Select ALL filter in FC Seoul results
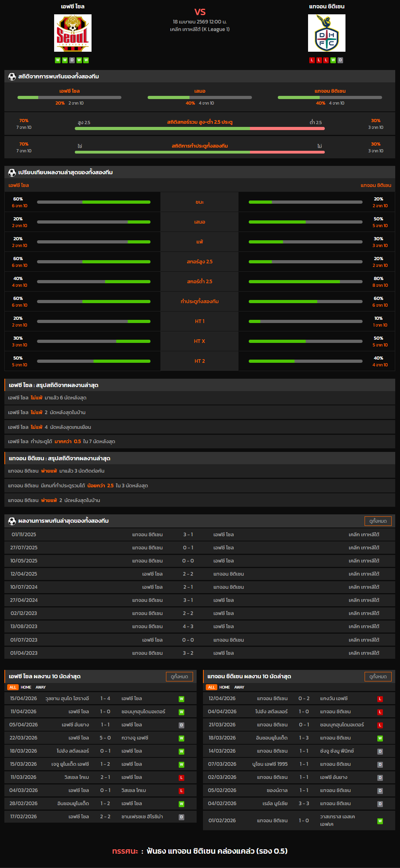The height and width of the screenshot is (868, 400). point(13,687)
